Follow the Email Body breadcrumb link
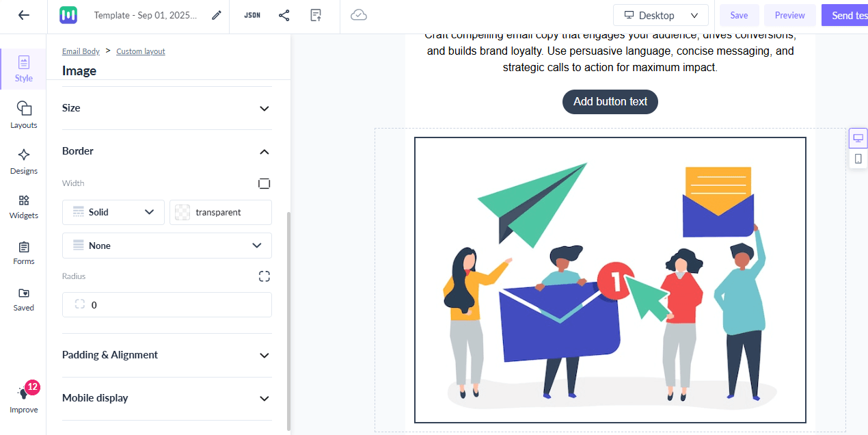Viewport: 868px width, 435px height. (81, 51)
